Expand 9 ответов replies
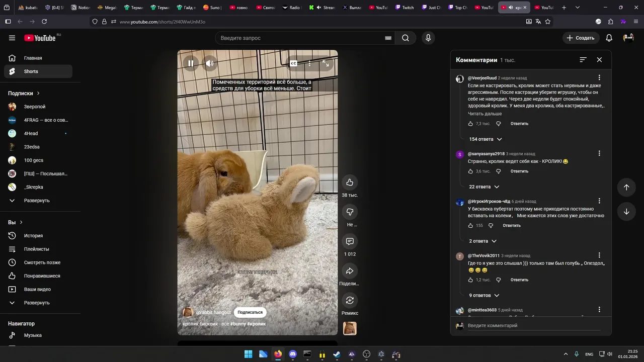 point(484,296)
